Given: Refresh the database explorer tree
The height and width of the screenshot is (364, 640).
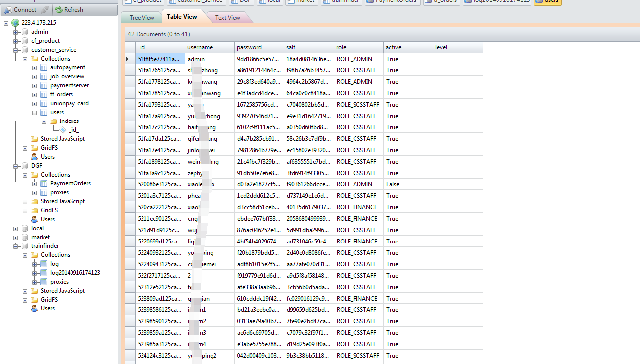Looking at the screenshot, I should click(69, 9).
